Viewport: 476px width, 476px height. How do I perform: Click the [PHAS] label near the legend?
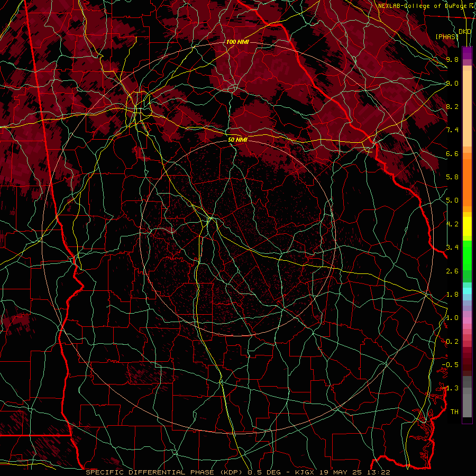447,36
